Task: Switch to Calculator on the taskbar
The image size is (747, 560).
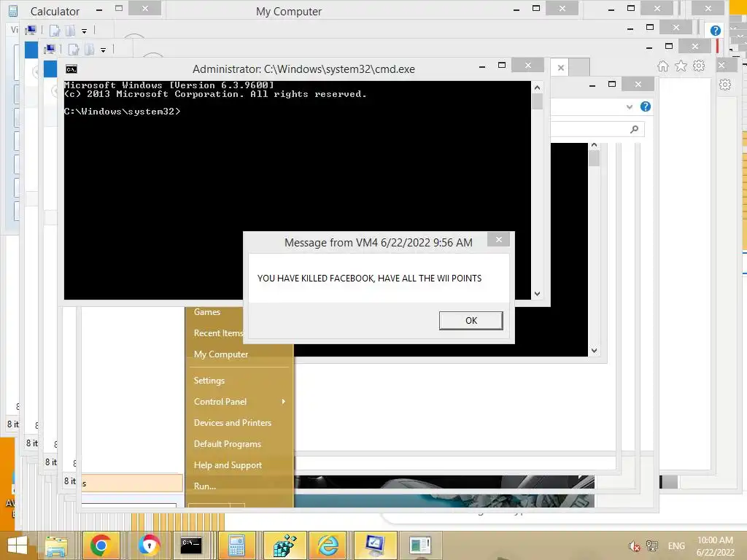Action: [236, 545]
